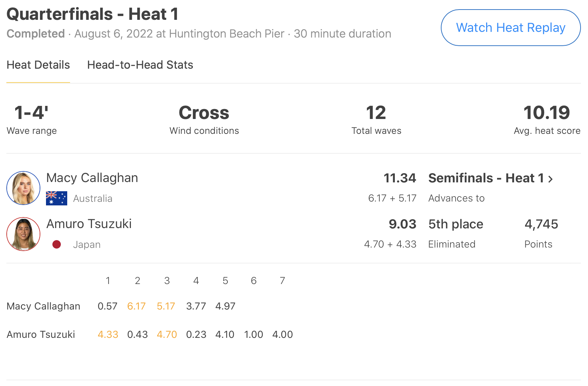Click the chevron next to Semifinals Heat 1

pos(550,179)
